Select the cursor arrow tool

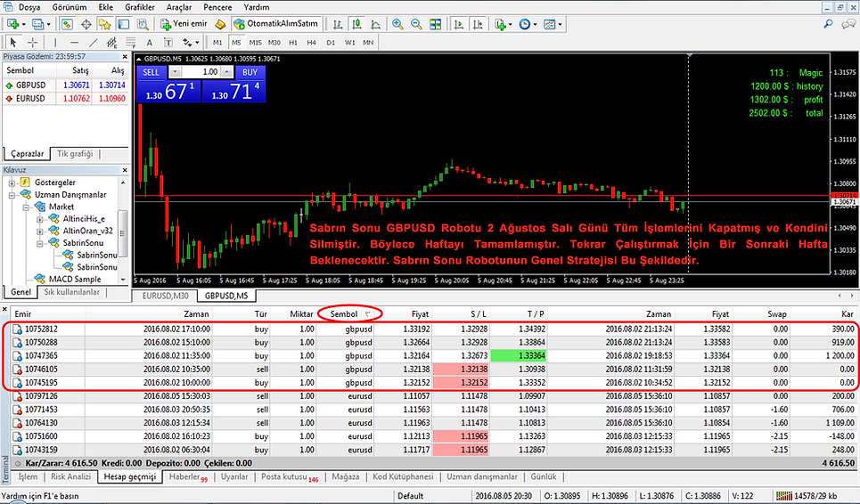click(x=13, y=42)
